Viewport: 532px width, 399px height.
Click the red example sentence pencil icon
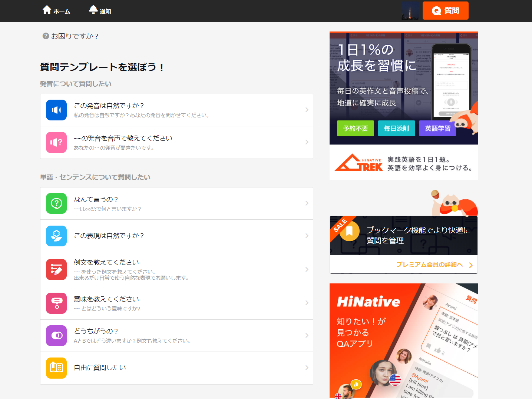pos(56,270)
